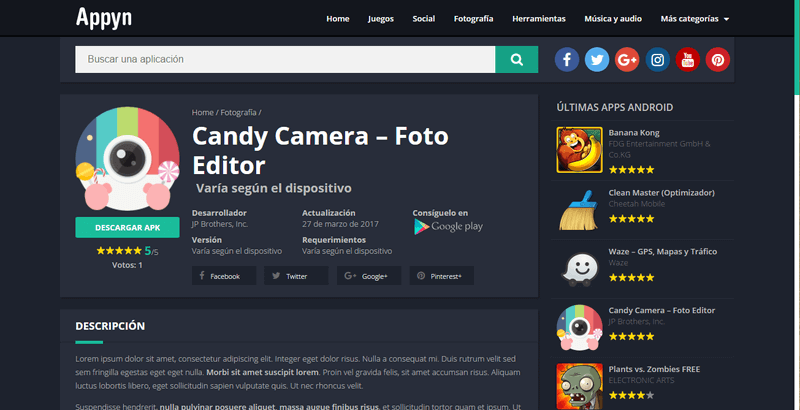
Task: Click the DESCARGAR APK button
Action: click(120, 227)
